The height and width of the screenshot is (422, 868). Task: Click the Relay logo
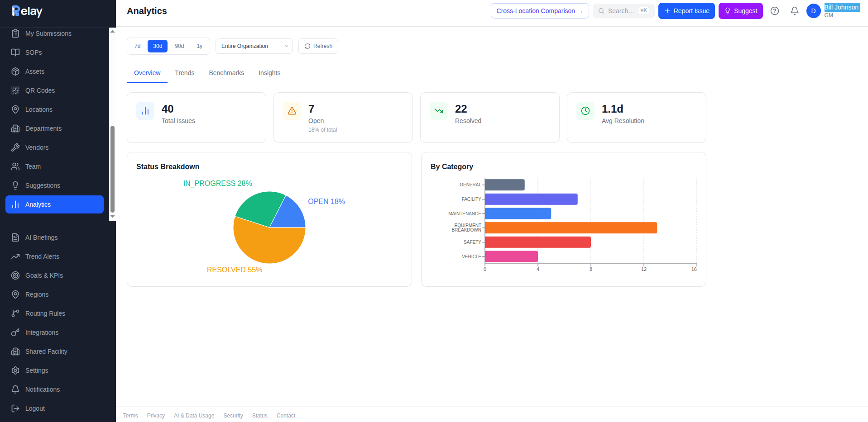click(27, 11)
